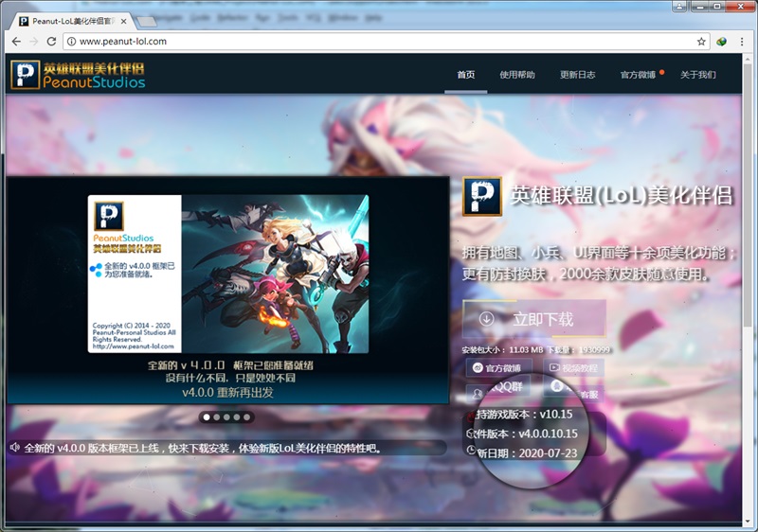Click the slide caption 没有什么不同, 只是处处不同
Viewport: 758px width, 532px height.
(230, 378)
